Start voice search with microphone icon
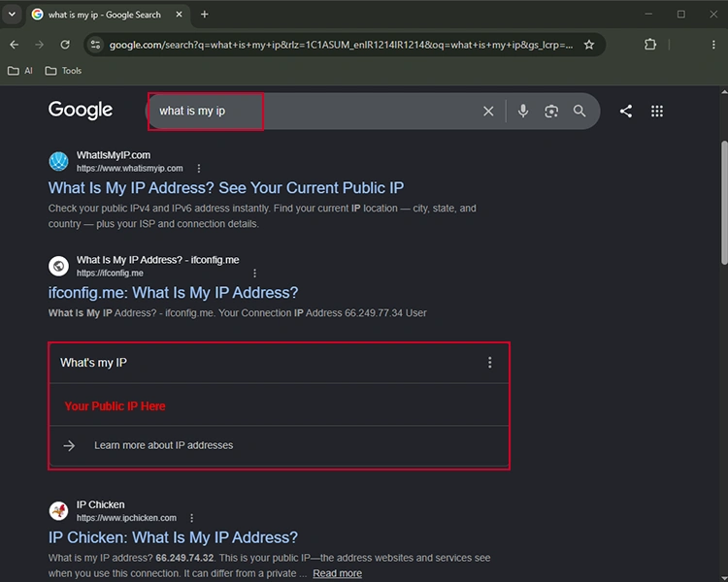The width and height of the screenshot is (728, 582). click(x=523, y=111)
